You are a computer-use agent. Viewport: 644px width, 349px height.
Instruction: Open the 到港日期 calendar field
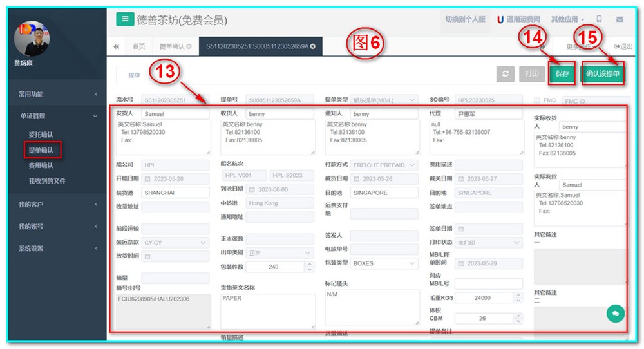click(279, 189)
